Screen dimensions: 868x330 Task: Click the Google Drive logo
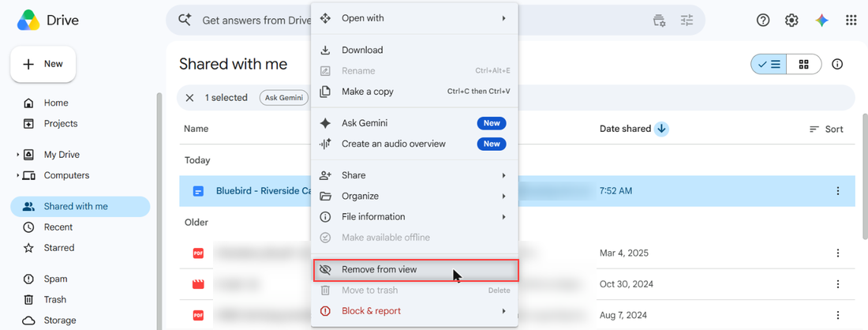point(28,21)
